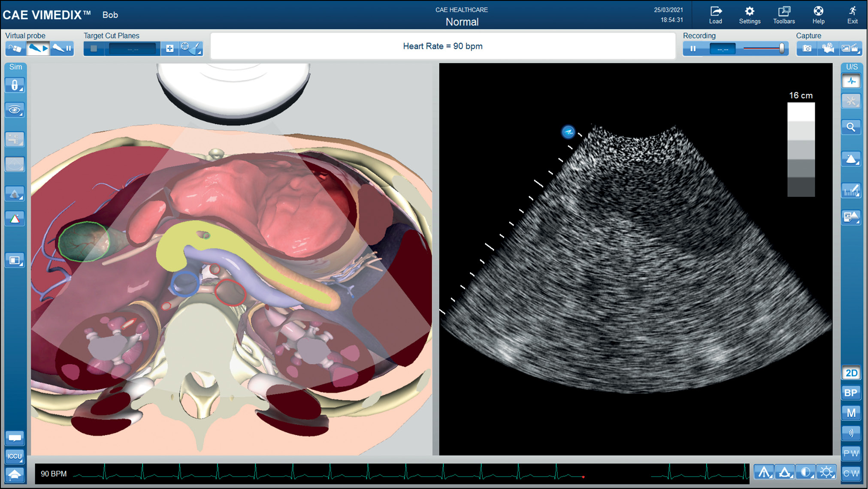Click the recording playback slider handle
The width and height of the screenshot is (868, 489).
[781, 48]
